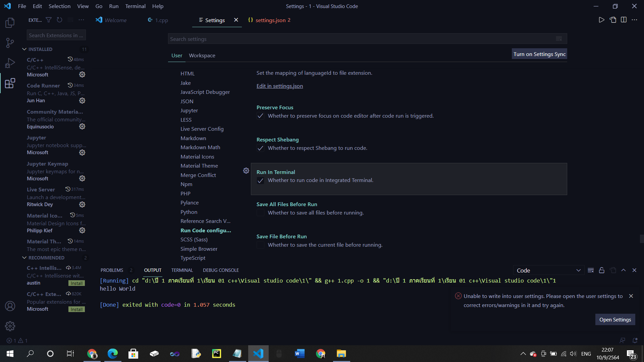Open Run and Debug view
The width and height of the screenshot is (644, 362).
click(10, 63)
